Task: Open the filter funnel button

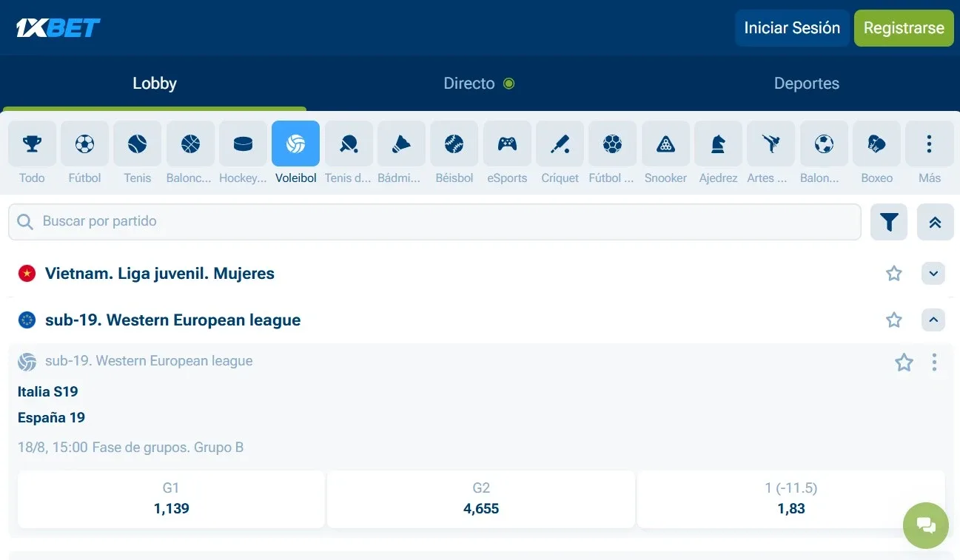Action: (889, 222)
